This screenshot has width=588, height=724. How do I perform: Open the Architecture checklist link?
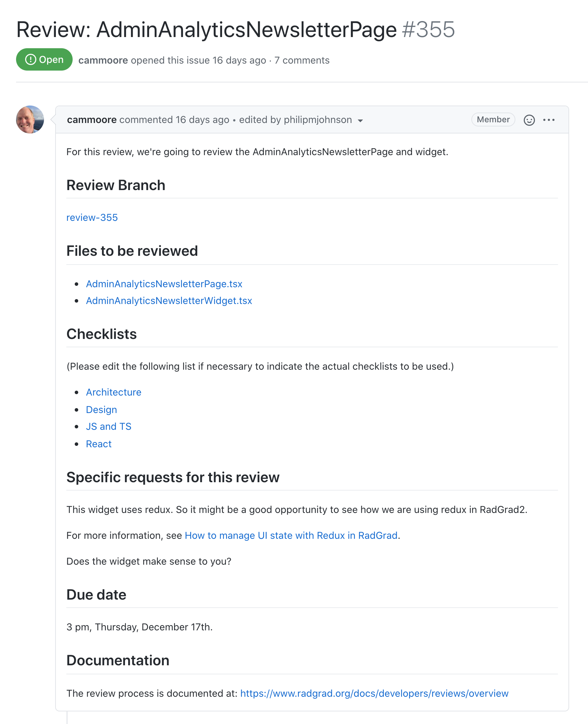click(114, 392)
